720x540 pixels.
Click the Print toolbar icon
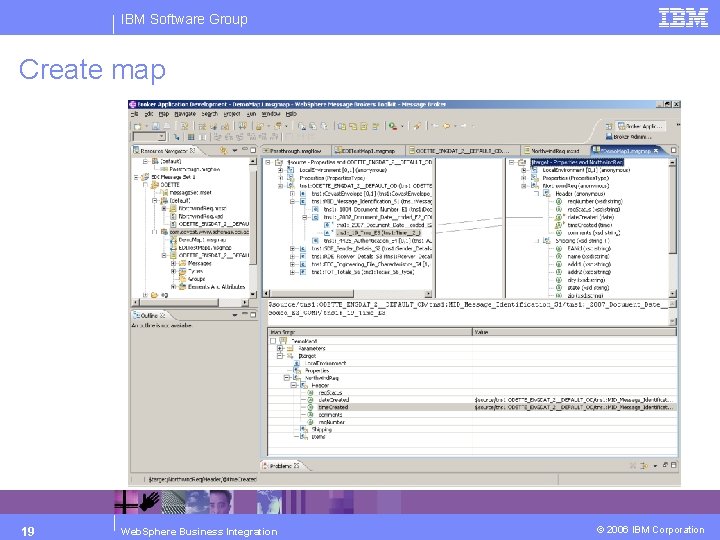coord(167,126)
